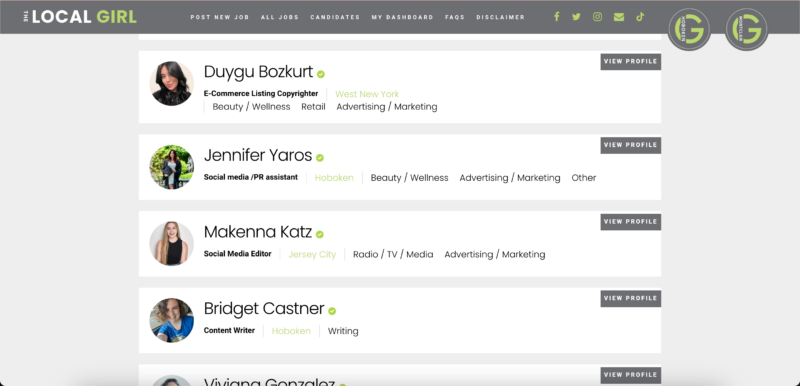800x386 pixels.
Task: Go to All Jobs page
Action: tap(280, 17)
